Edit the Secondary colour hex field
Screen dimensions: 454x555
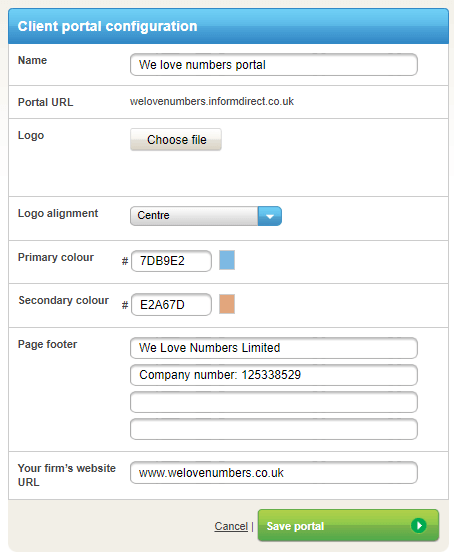click(171, 304)
